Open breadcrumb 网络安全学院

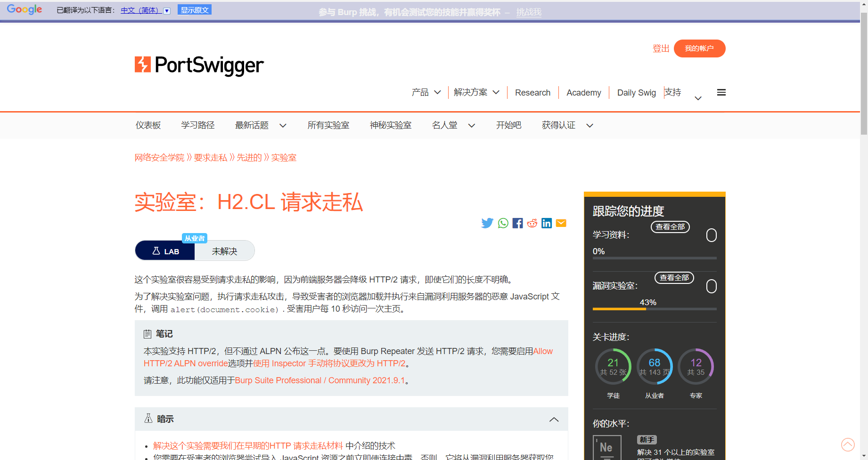159,158
